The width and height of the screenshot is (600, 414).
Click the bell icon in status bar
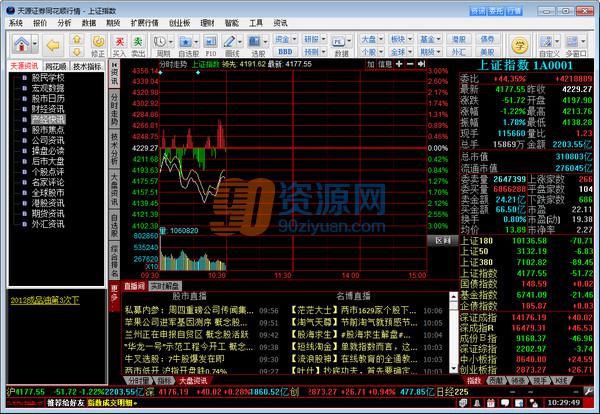point(477,403)
